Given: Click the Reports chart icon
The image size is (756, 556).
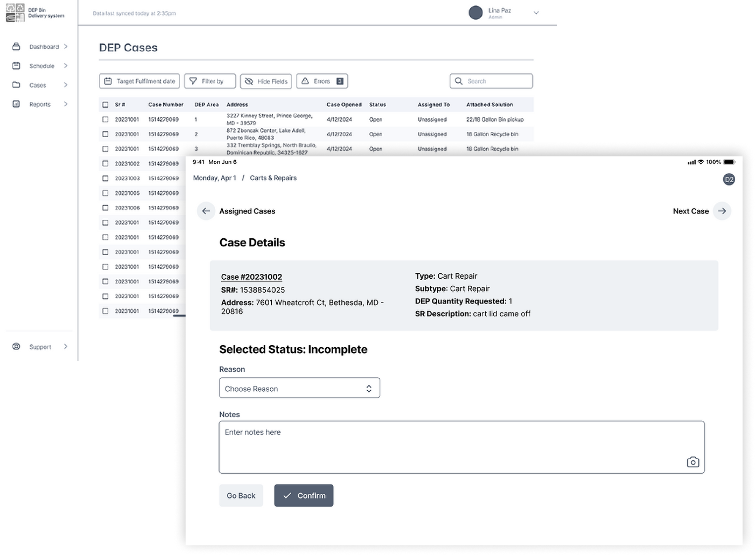Looking at the screenshot, I should pos(16,104).
